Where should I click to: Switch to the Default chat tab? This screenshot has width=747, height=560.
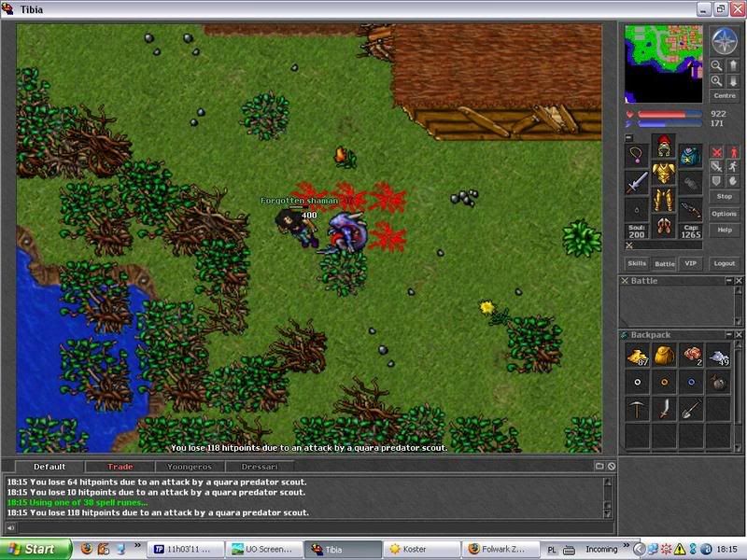tap(49, 467)
